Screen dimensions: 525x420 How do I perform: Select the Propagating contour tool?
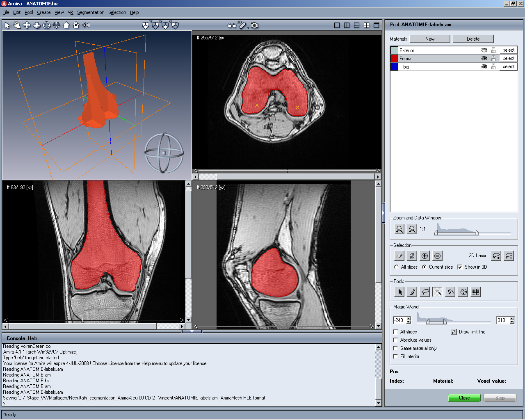[x=463, y=292]
